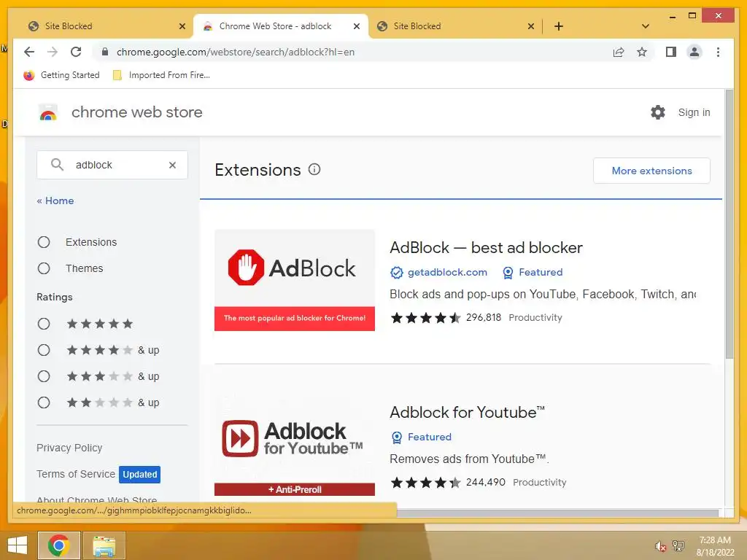Open the Chrome profile avatar
Image resolution: width=747 pixels, height=560 pixels.
[x=694, y=52]
